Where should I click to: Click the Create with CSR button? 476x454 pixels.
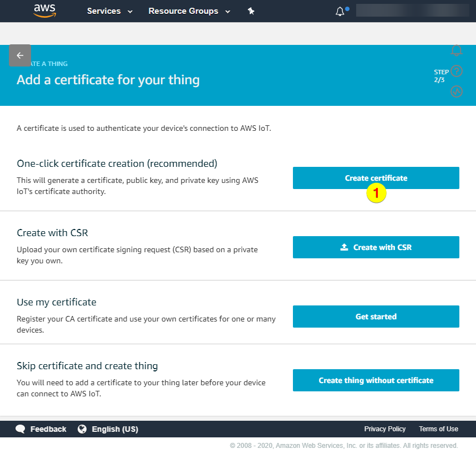coord(376,247)
